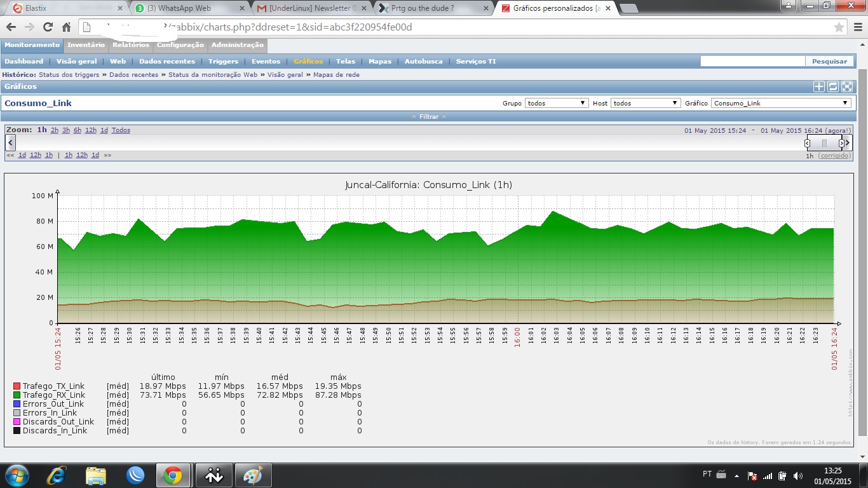The image size is (868, 488).
Task: Go to Dashboard submenu item
Action: point(24,62)
